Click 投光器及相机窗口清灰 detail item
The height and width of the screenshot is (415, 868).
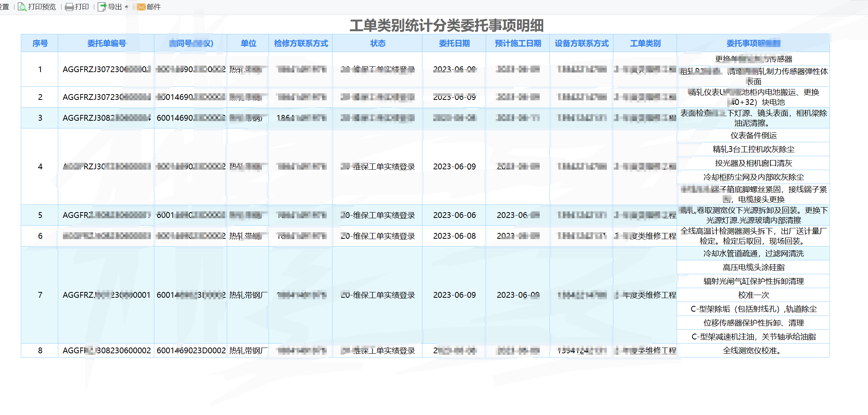(x=753, y=163)
